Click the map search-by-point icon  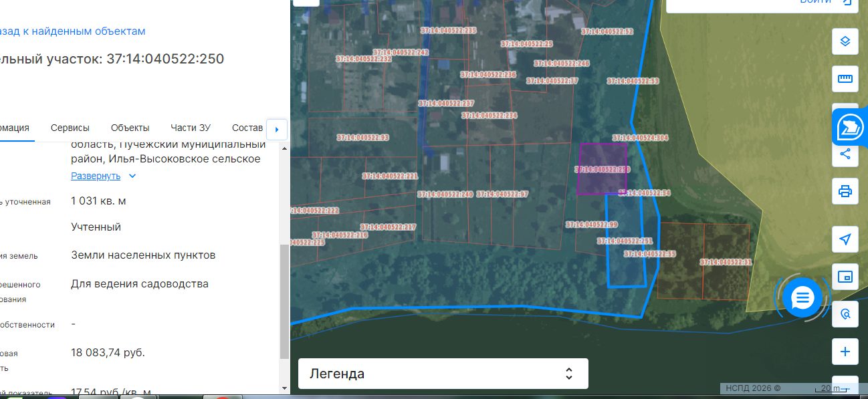[x=845, y=314]
